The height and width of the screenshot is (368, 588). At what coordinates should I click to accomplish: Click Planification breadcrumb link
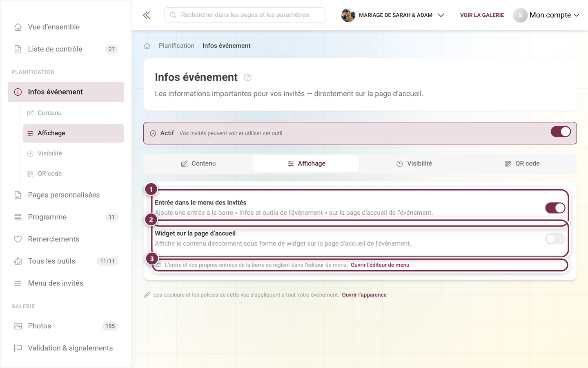click(176, 46)
